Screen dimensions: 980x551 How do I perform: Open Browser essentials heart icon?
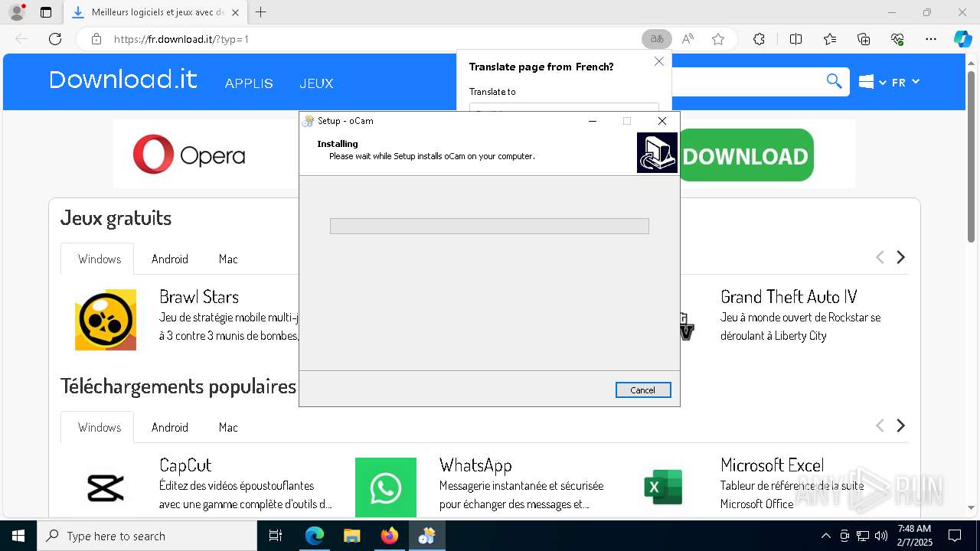(x=897, y=39)
